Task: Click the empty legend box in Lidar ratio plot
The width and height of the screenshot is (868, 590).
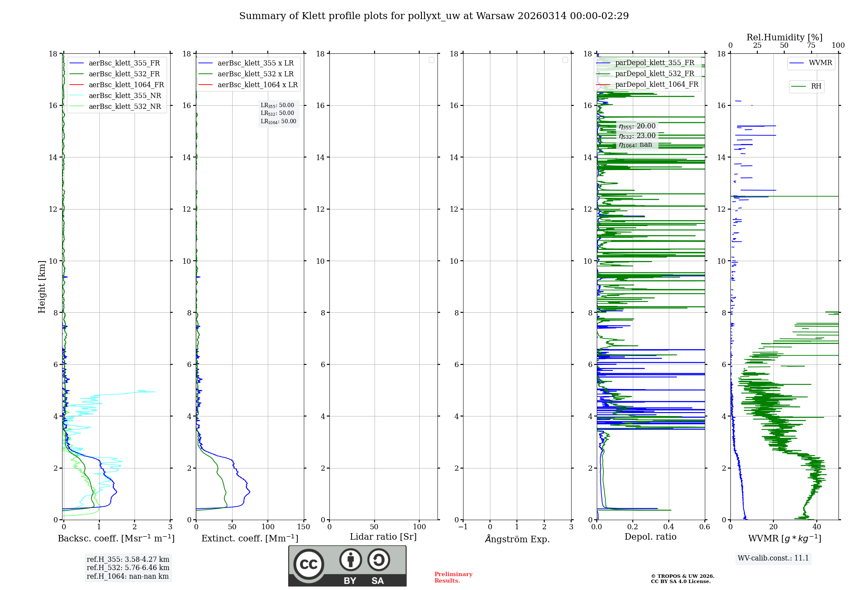Action: pyautogui.click(x=431, y=60)
